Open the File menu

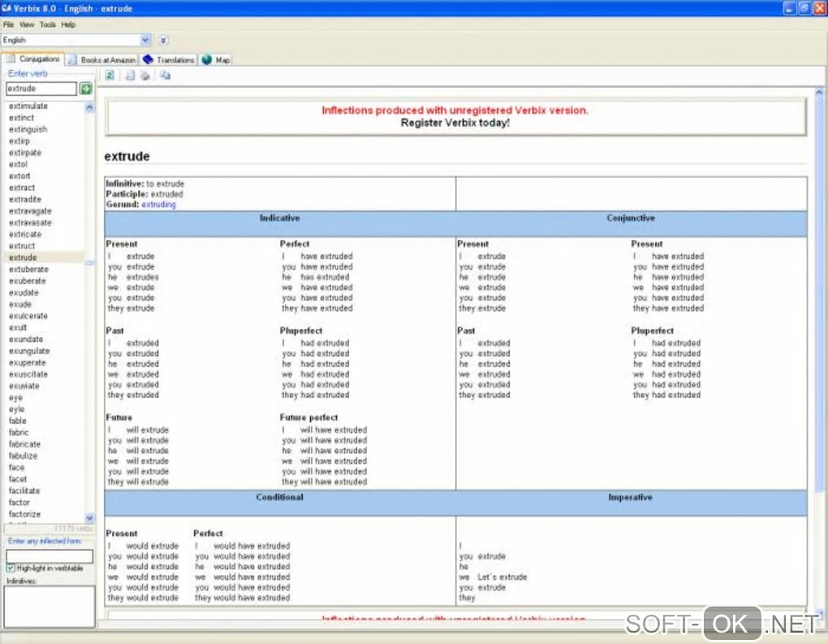[x=8, y=25]
